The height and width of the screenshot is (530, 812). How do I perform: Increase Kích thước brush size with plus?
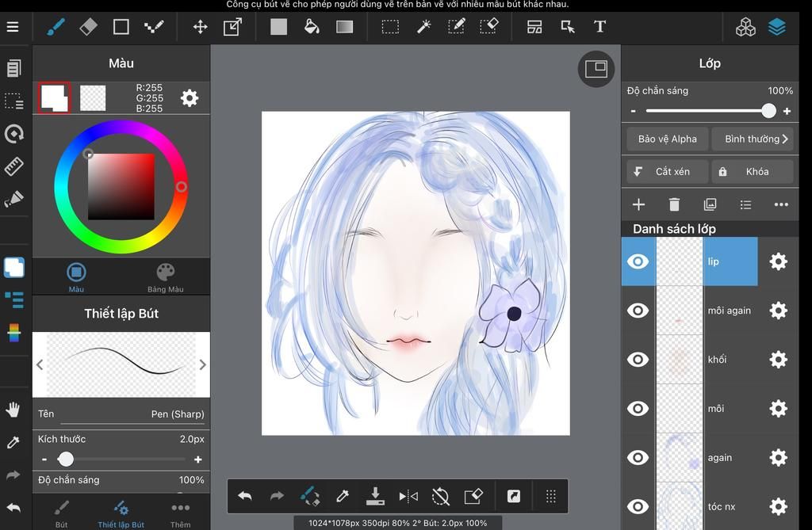(197, 459)
